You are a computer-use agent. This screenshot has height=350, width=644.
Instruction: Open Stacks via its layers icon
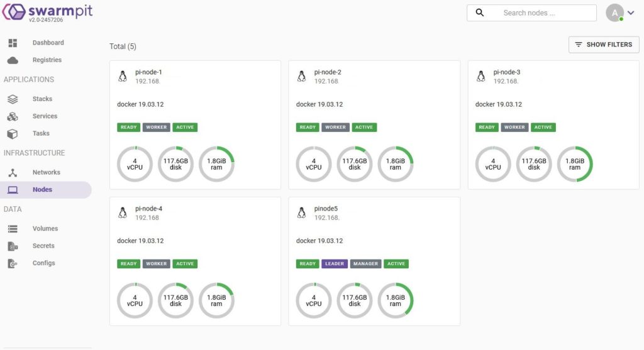[x=13, y=99]
